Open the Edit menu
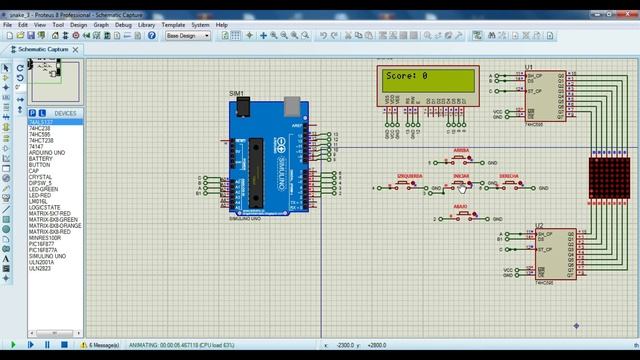640x360 pixels. [x=23, y=25]
